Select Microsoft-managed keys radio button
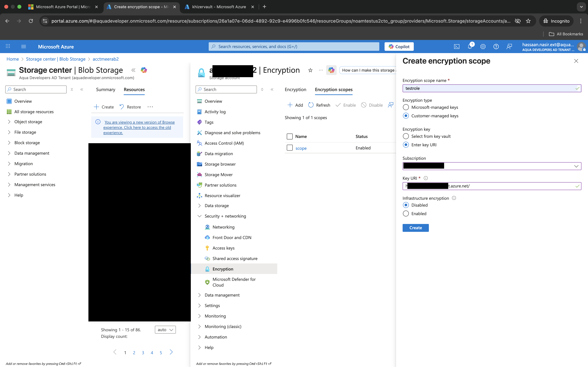588x367 pixels. point(406,107)
